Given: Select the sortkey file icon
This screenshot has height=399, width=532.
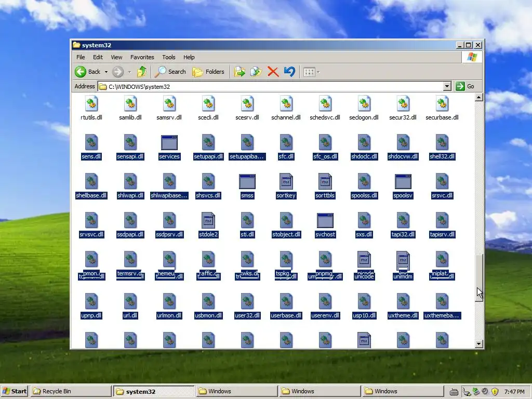Looking at the screenshot, I should point(286,181).
